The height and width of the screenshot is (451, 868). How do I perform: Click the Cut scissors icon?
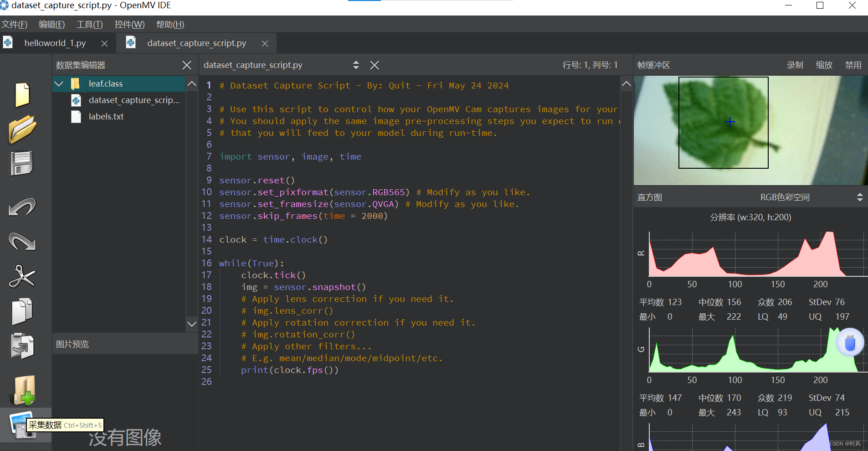(x=22, y=276)
